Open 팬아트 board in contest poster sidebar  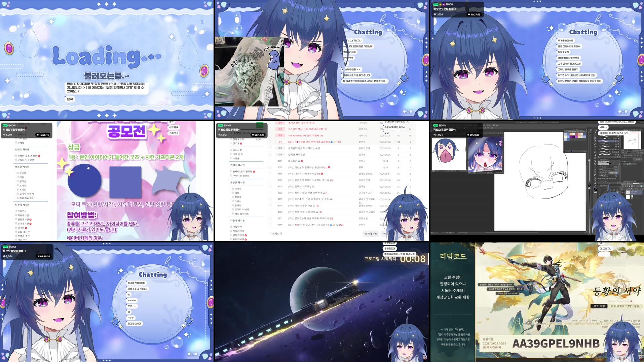click(x=21, y=228)
